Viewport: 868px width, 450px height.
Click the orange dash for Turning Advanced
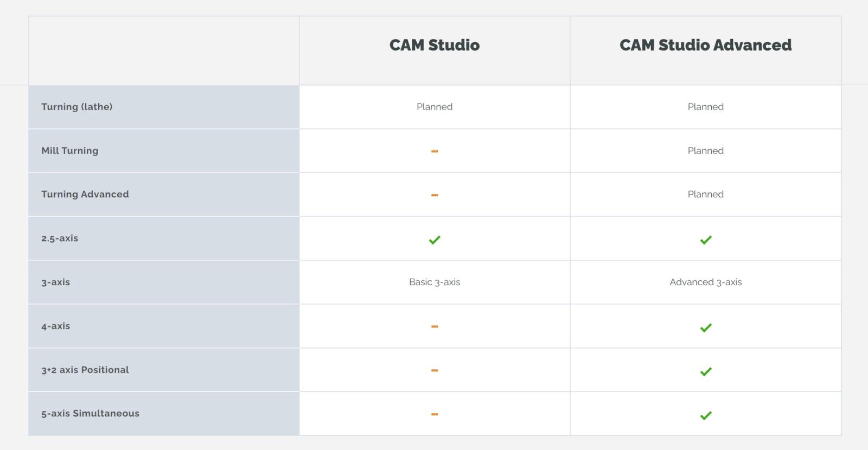(435, 195)
